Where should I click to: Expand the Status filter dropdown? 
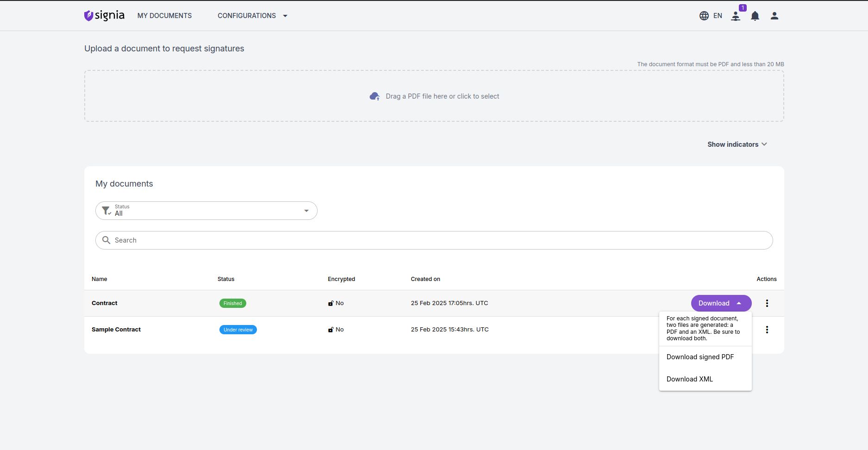[306, 211]
